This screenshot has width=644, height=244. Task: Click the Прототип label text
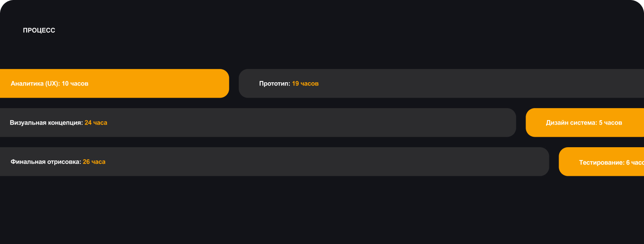coord(274,83)
